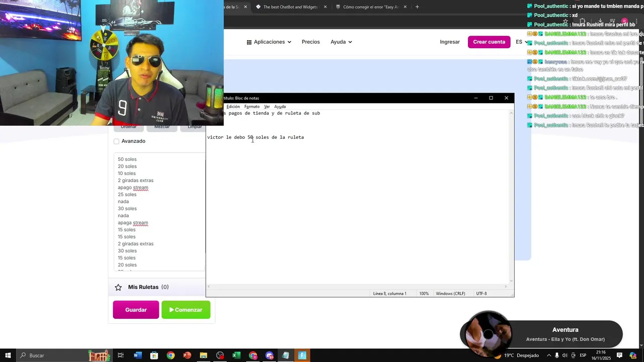Viewport: 644px width, 362px height.
Task: Click 'Windows (CRLF)' in Notepad status bar
Action: pos(450,294)
